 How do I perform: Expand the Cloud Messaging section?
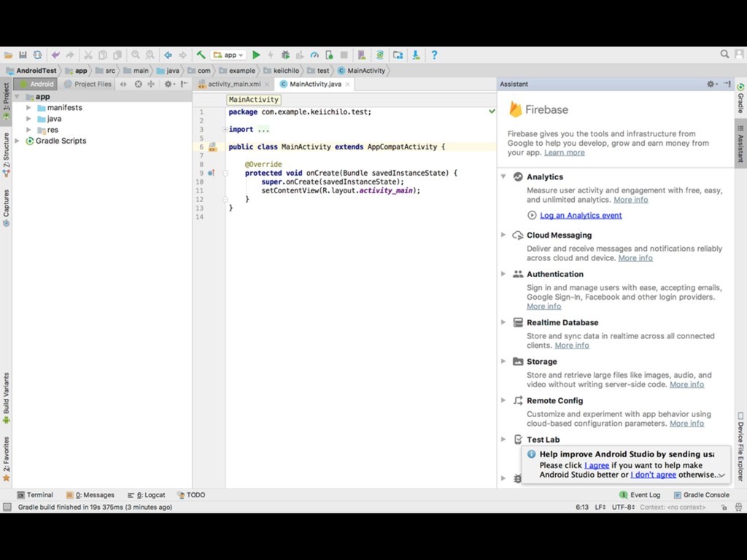[x=503, y=235]
